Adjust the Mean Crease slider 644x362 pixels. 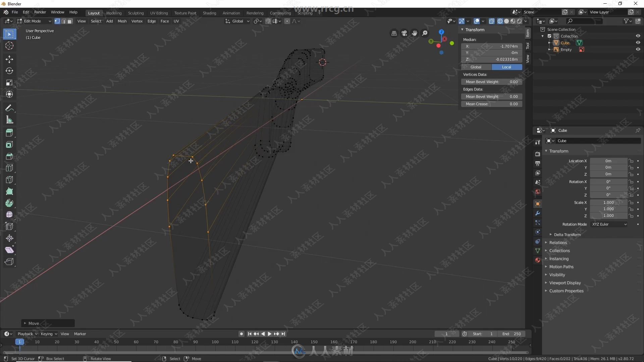pyautogui.click(x=492, y=104)
